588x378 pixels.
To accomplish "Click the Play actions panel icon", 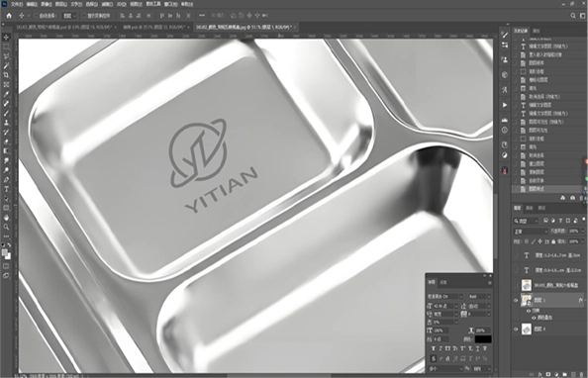I will 505,105.
